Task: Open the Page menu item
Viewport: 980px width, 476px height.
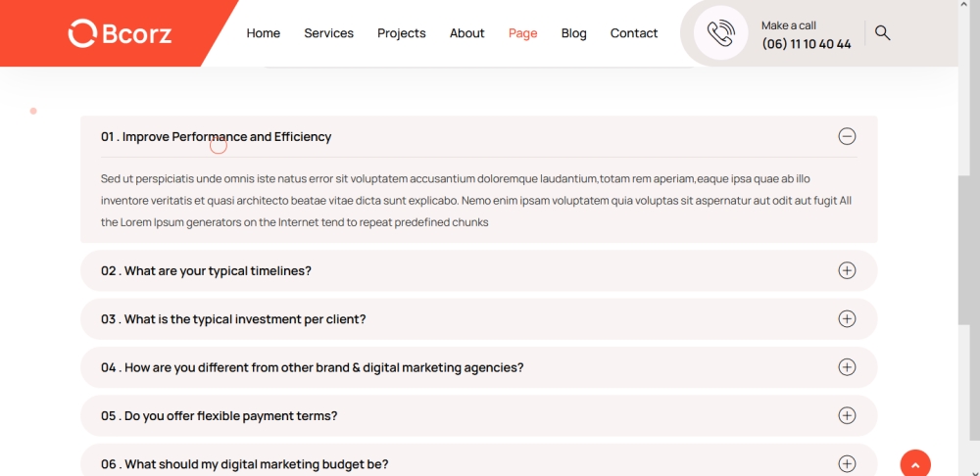Action: pyautogui.click(x=522, y=33)
